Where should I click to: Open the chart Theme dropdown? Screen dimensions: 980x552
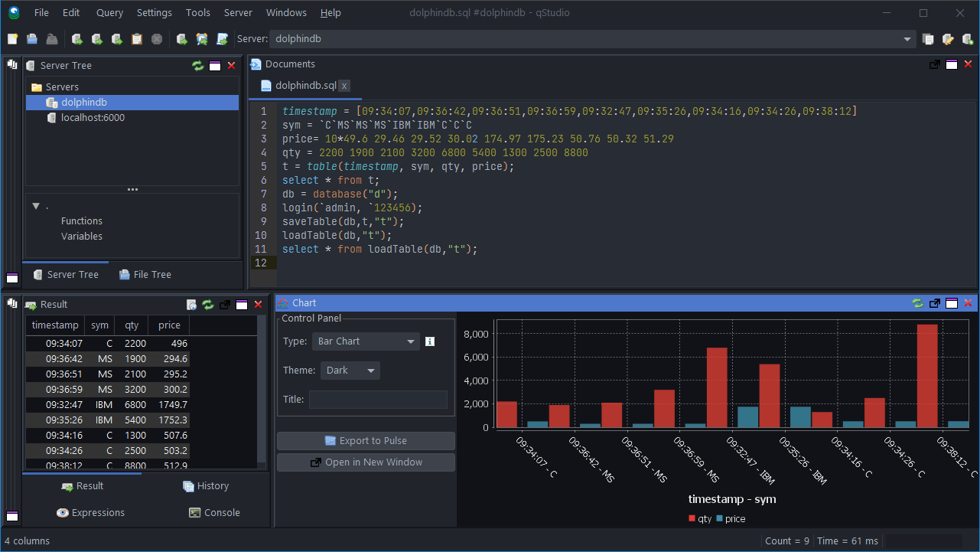350,371
